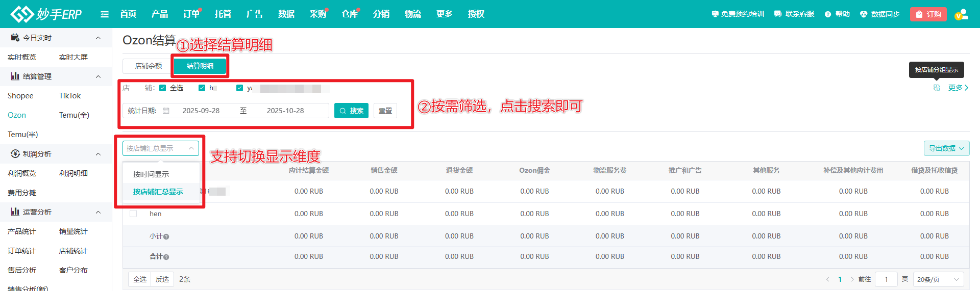This screenshot has height=291, width=980.
Task: Click the calendar icon in date range
Action: (166, 111)
